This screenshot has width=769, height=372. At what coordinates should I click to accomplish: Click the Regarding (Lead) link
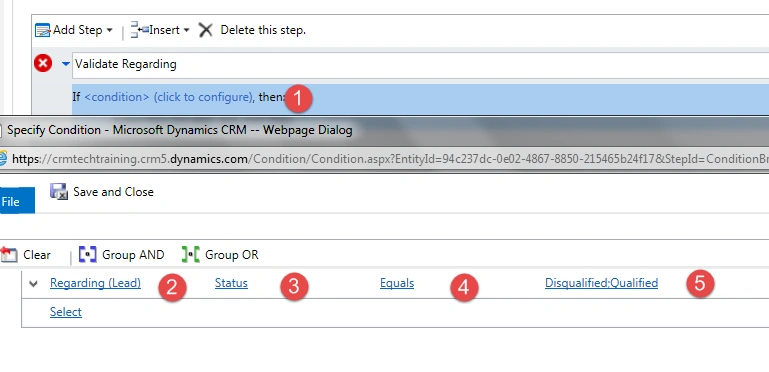95,283
